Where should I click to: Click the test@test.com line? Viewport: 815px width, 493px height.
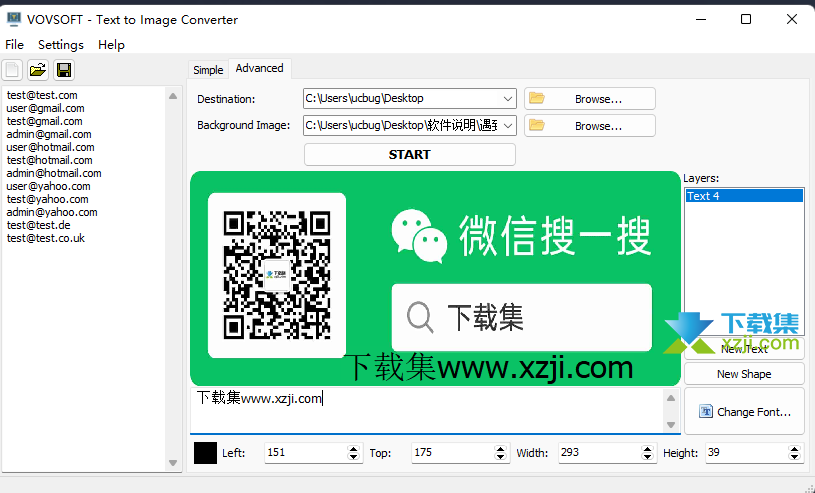pos(42,95)
